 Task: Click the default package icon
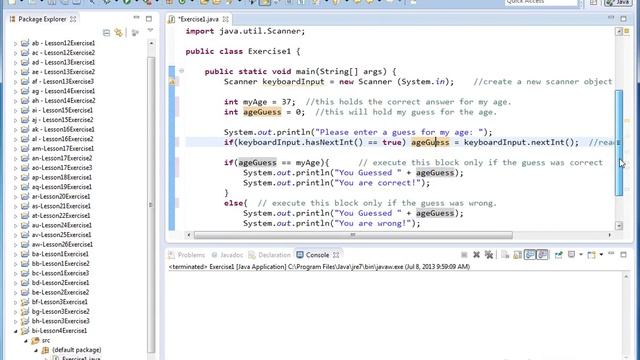tap(45, 350)
